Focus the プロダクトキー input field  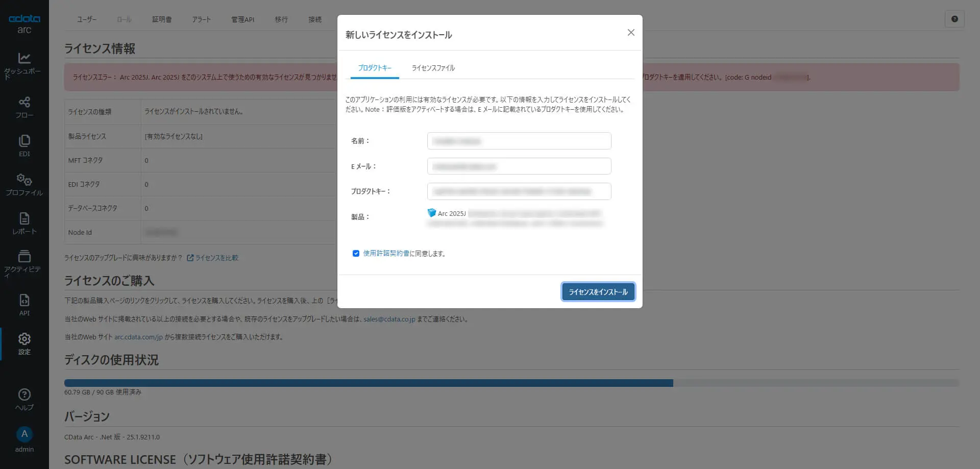tap(519, 191)
